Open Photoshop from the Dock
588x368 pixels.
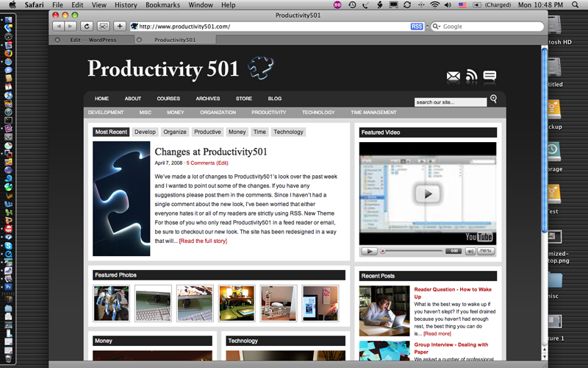click(8, 287)
